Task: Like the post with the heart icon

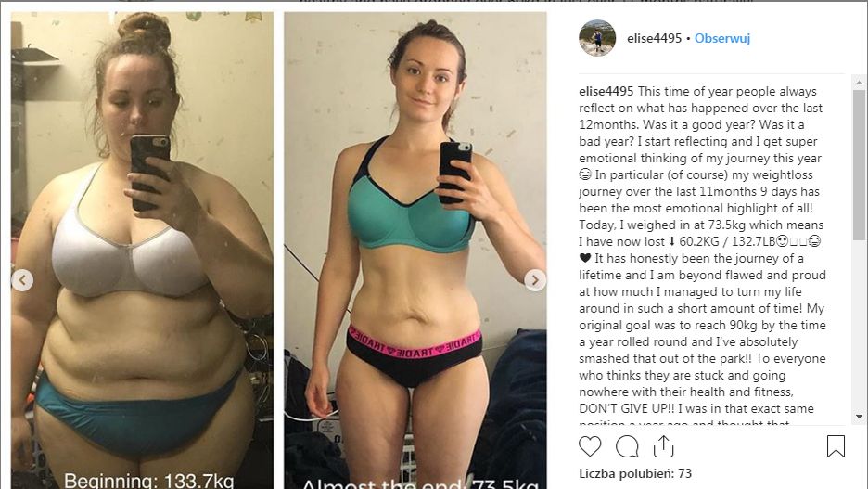Action: pyautogui.click(x=590, y=446)
